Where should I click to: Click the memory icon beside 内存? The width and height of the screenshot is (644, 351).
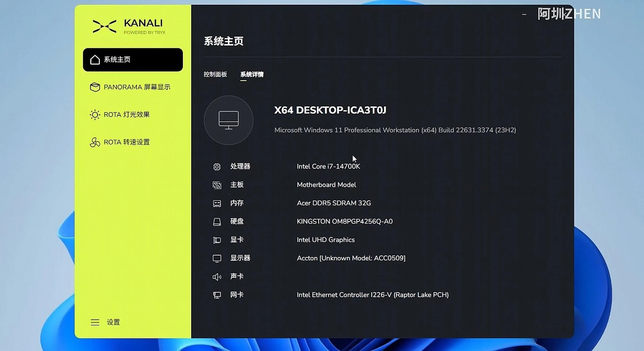[217, 203]
